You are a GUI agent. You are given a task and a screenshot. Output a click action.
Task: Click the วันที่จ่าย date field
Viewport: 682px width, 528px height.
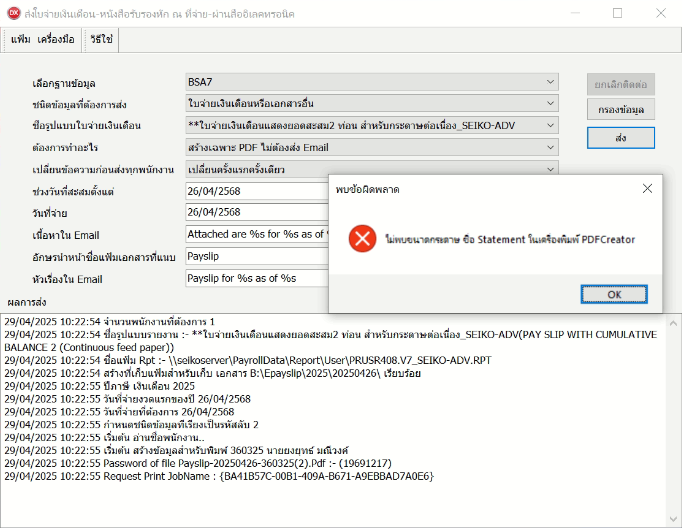[256, 212]
